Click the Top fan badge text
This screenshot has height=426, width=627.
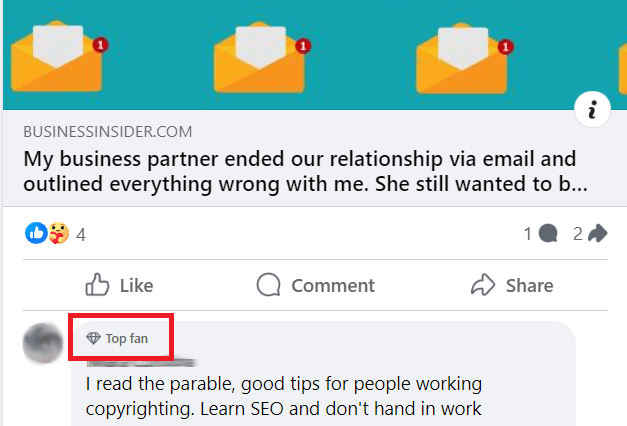[127, 338]
